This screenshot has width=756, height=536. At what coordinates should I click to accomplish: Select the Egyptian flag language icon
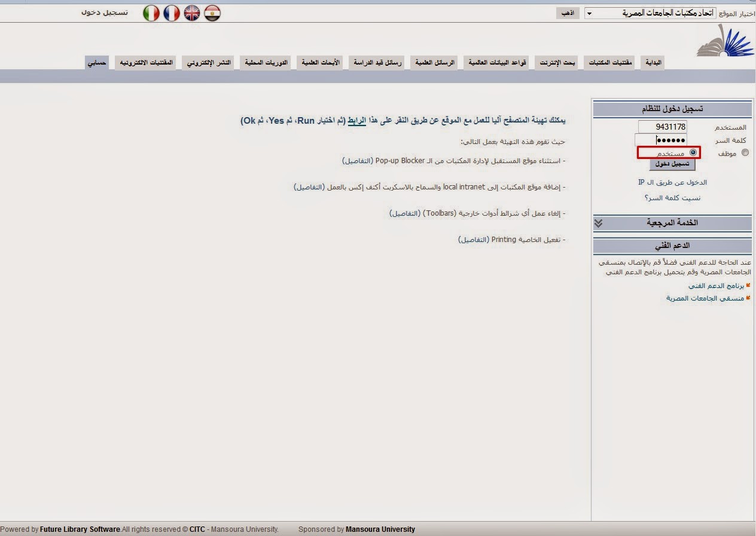point(212,13)
